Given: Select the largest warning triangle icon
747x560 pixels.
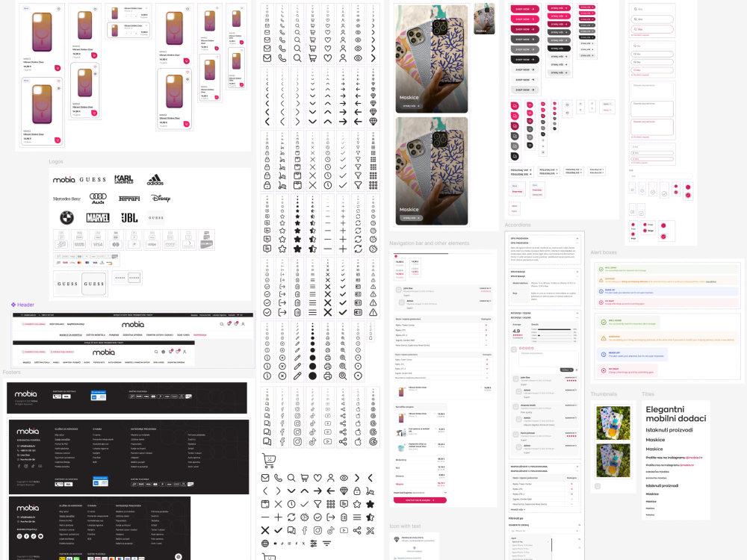Looking at the screenshot, I should click(x=373, y=312).
